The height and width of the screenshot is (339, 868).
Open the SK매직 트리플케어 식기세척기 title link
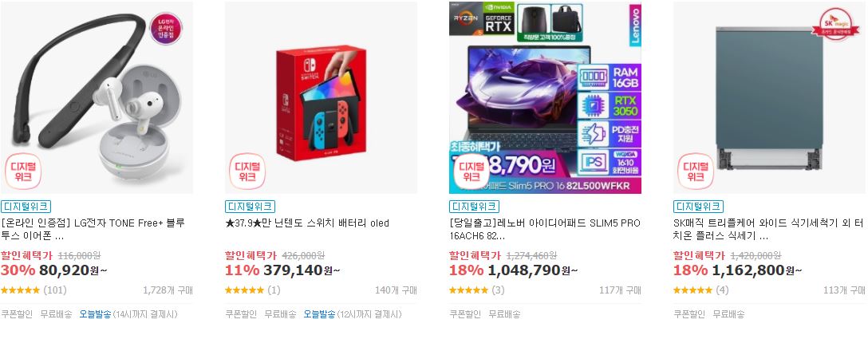point(768,230)
